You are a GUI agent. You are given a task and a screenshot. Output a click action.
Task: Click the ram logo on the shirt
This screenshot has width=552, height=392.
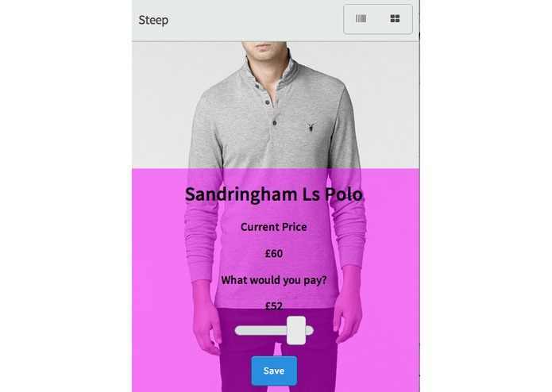[x=311, y=128]
